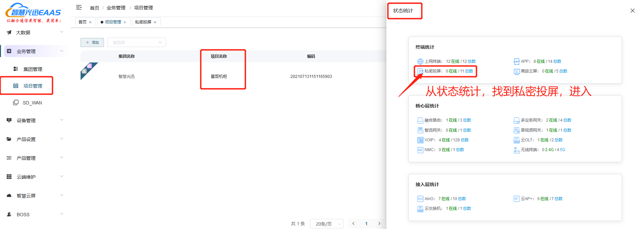Go to the next page arrow
The width and height of the screenshot is (644, 229).
point(379,224)
